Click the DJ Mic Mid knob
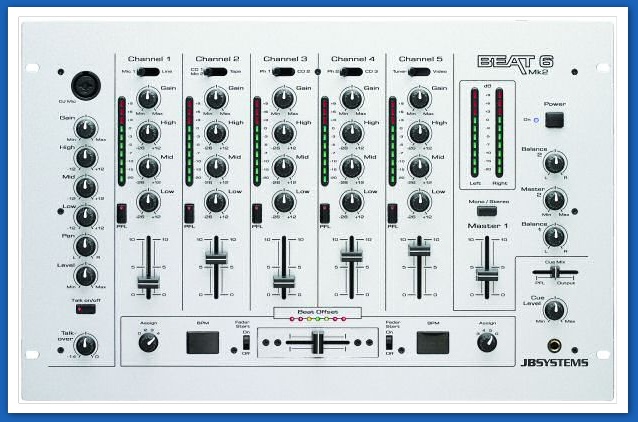The image size is (638, 422). (x=86, y=187)
